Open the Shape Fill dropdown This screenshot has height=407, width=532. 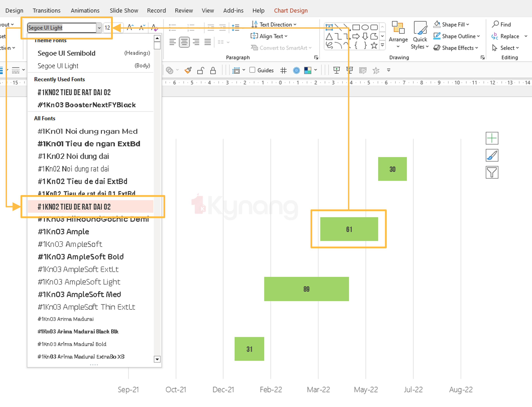click(x=451, y=24)
